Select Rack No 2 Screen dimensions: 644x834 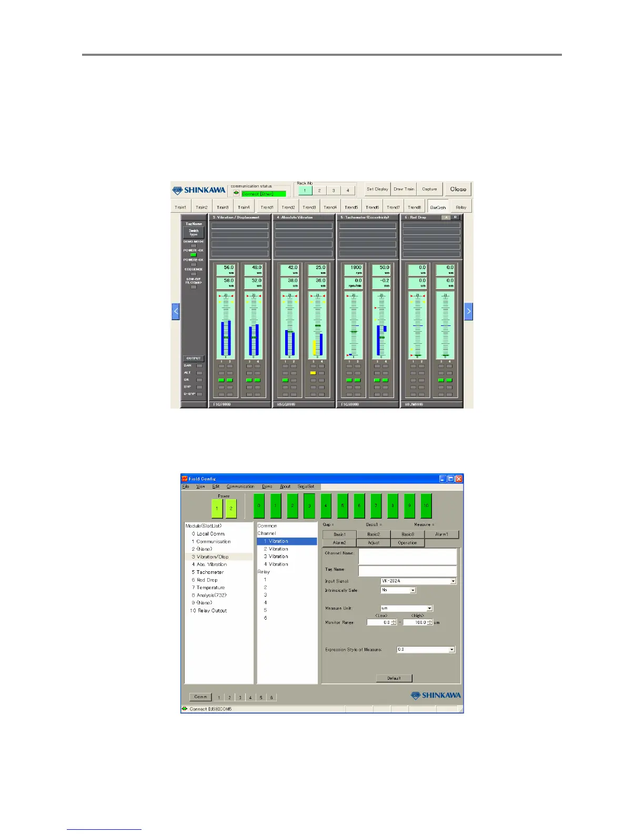(319, 191)
